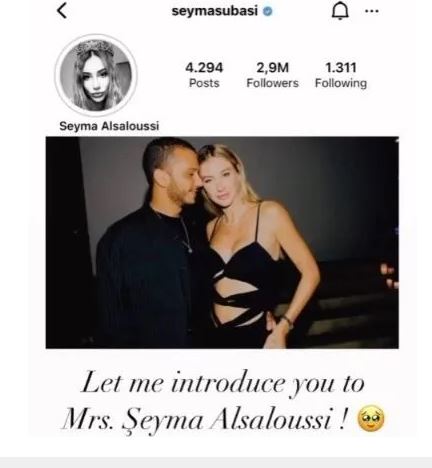Click the "Let me introduce you to" text

pyautogui.click(x=223, y=383)
